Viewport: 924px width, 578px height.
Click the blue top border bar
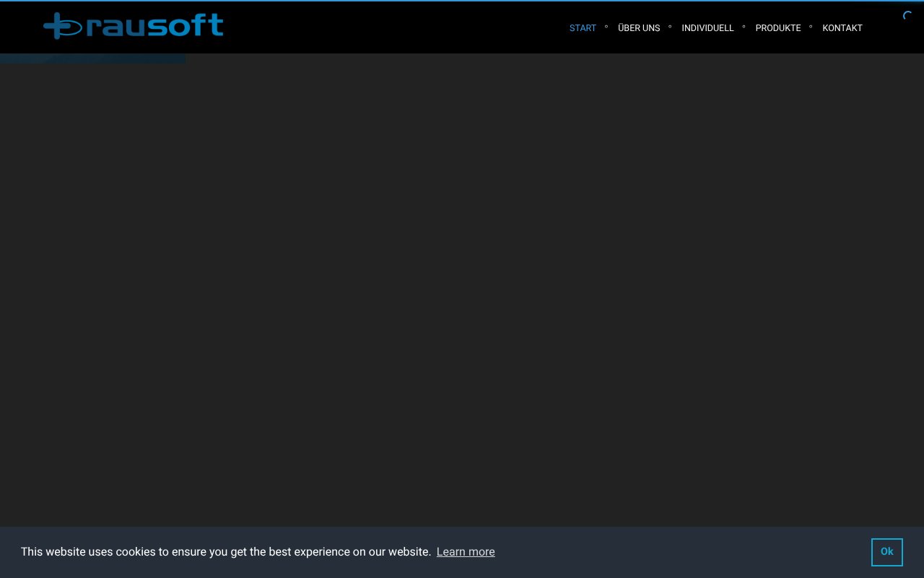462,1
